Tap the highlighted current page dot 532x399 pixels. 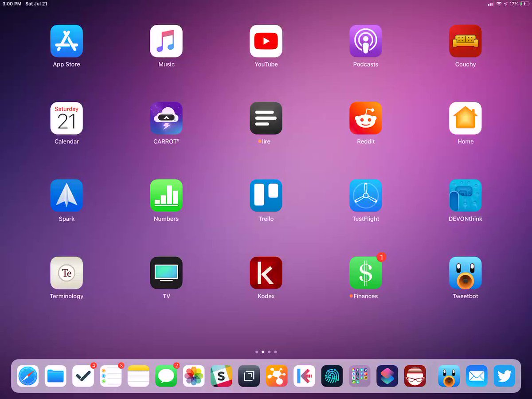(x=263, y=352)
